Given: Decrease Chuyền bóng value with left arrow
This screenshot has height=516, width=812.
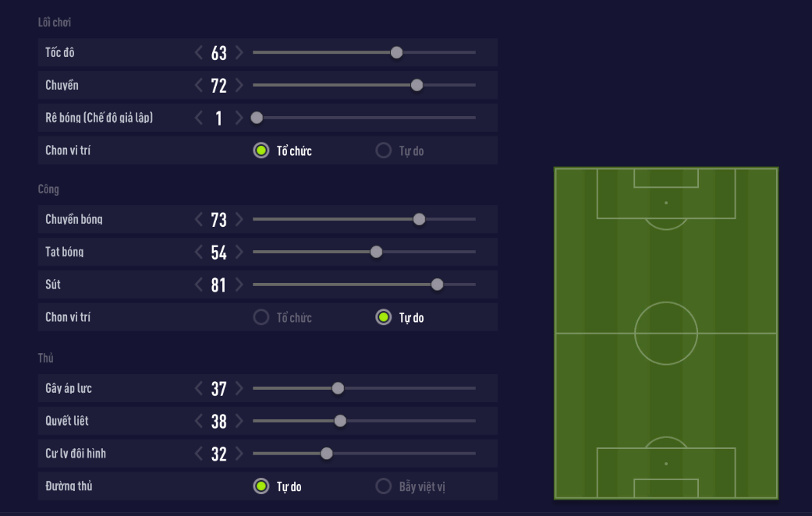Looking at the screenshot, I should [x=199, y=219].
